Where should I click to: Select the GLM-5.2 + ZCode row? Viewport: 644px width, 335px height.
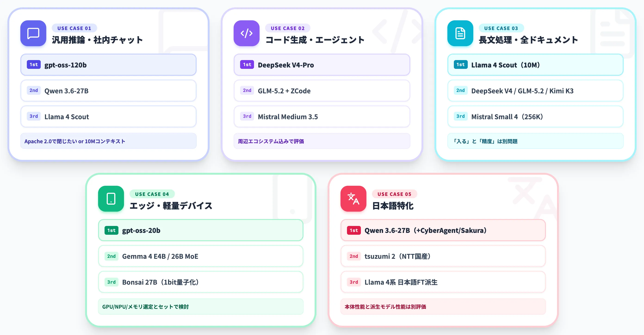coord(322,91)
